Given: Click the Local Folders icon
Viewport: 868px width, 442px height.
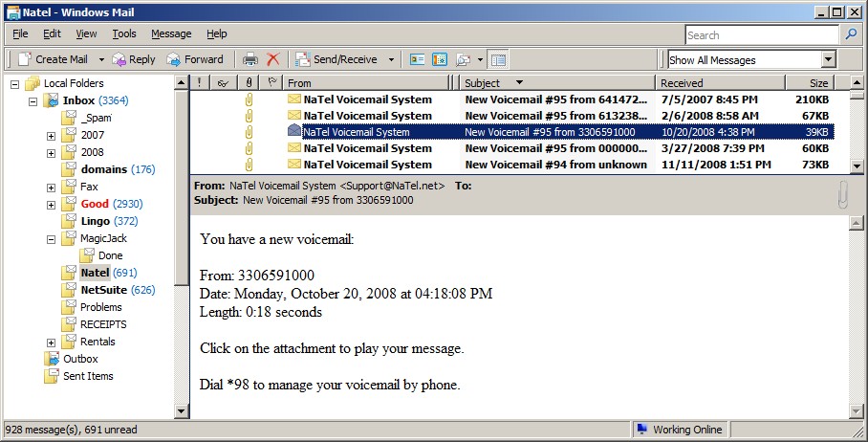Looking at the screenshot, I should [x=33, y=83].
